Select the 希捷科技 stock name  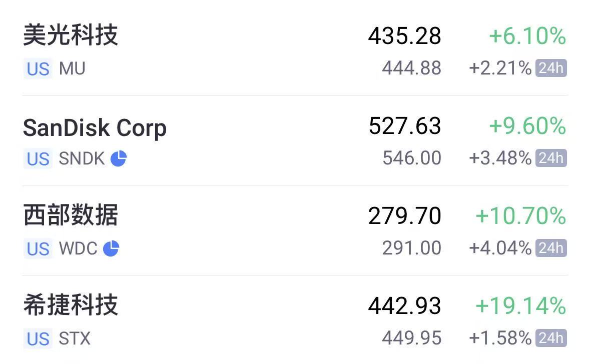click(71, 305)
